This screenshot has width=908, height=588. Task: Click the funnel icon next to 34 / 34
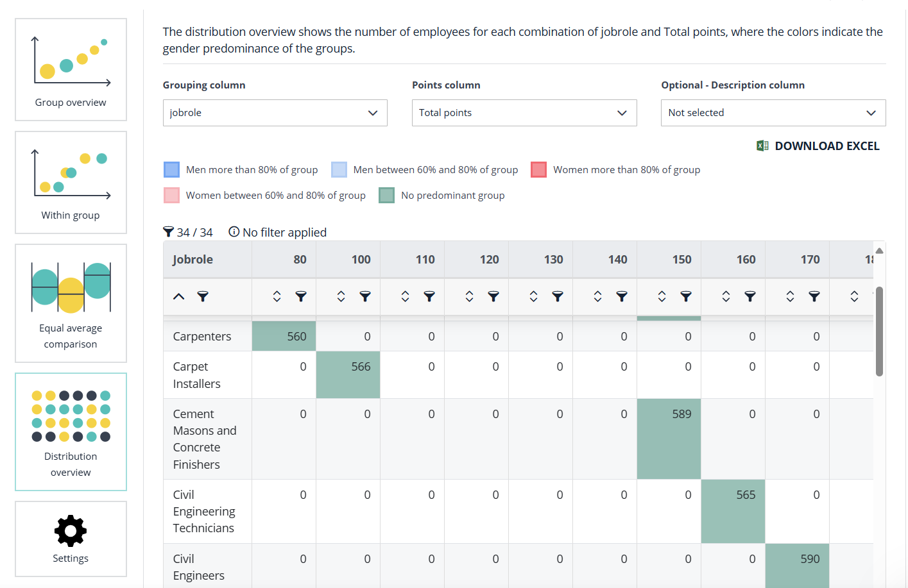[169, 232]
